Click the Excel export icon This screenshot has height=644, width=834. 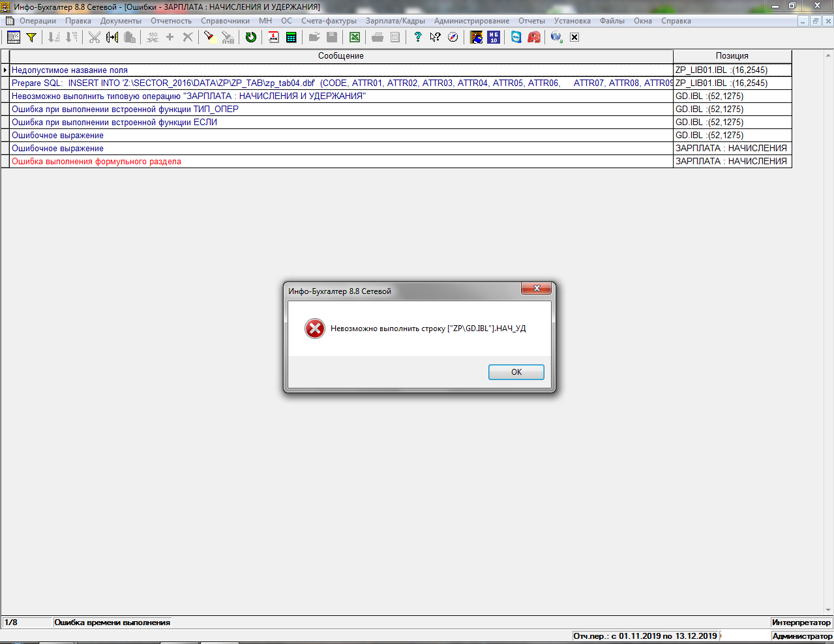coord(354,37)
